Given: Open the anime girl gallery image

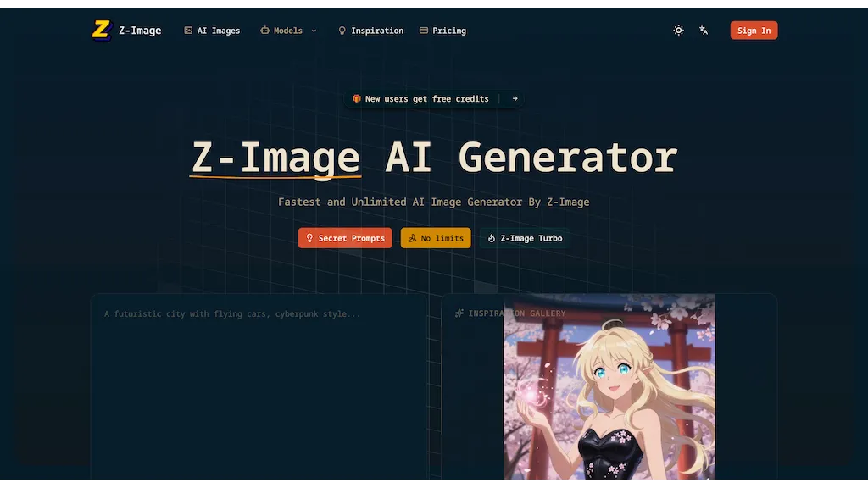Looking at the screenshot, I should pos(609,386).
